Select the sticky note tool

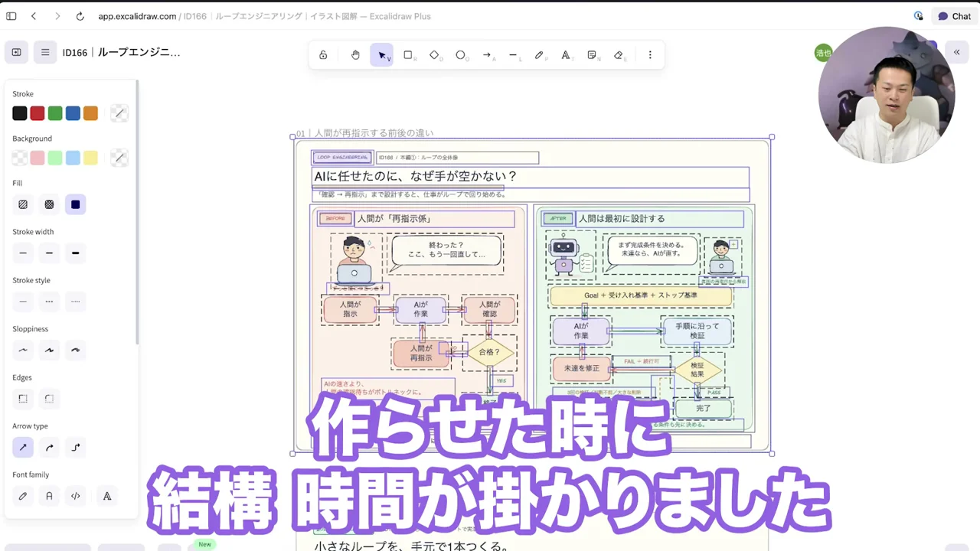click(x=592, y=55)
